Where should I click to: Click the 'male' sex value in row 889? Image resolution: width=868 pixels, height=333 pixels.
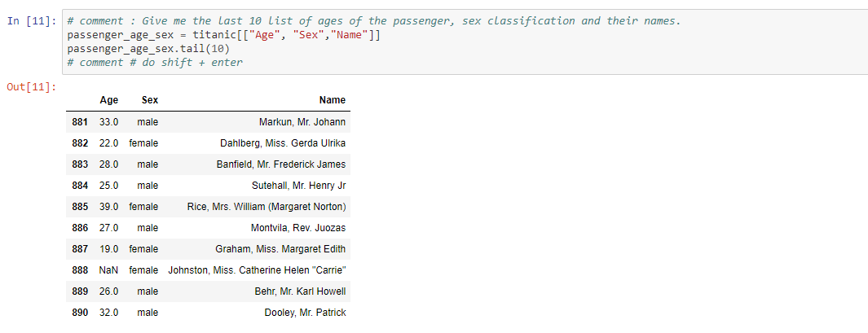[148, 291]
